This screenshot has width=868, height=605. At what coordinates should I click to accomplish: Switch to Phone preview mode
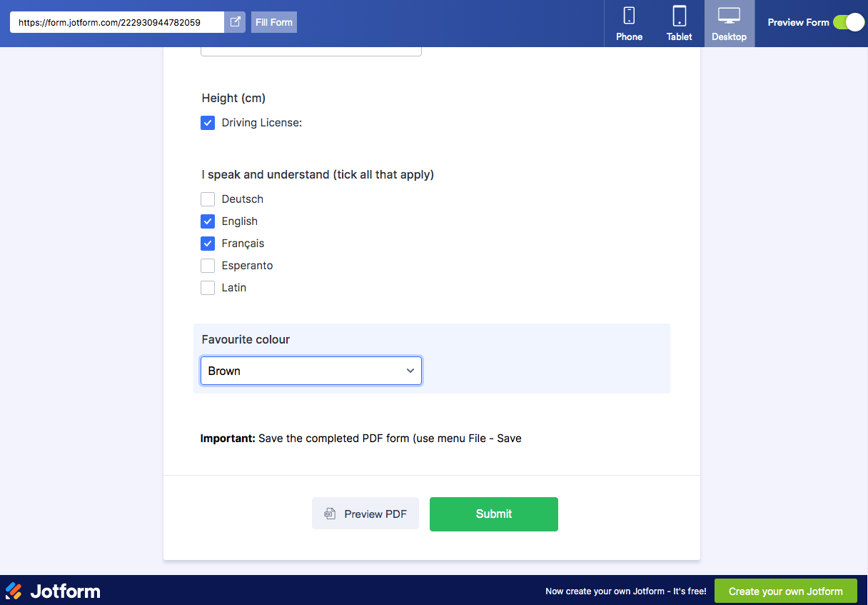pos(629,23)
